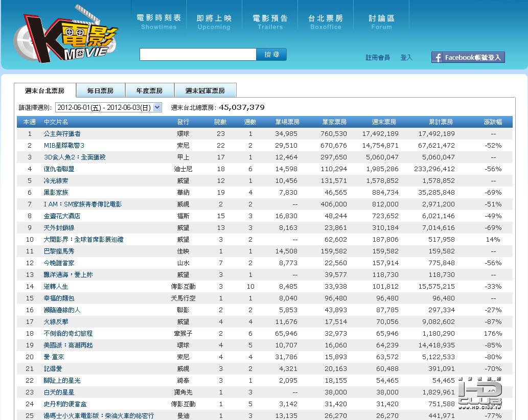The height and width of the screenshot is (420, 528).
Task: Click cumulative value 233,296,412
Action: coord(434,169)
